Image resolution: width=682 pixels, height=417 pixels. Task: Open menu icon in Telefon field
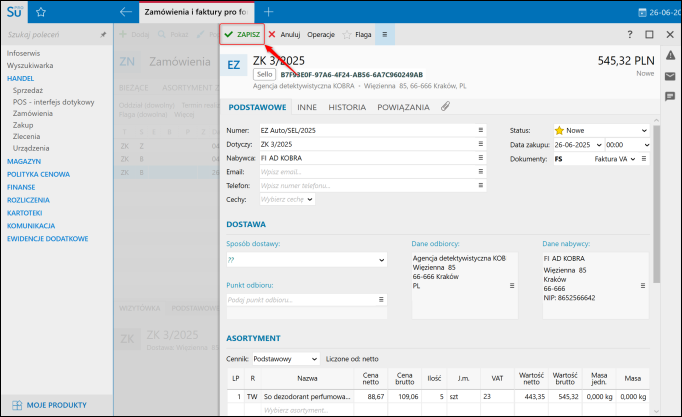point(481,185)
